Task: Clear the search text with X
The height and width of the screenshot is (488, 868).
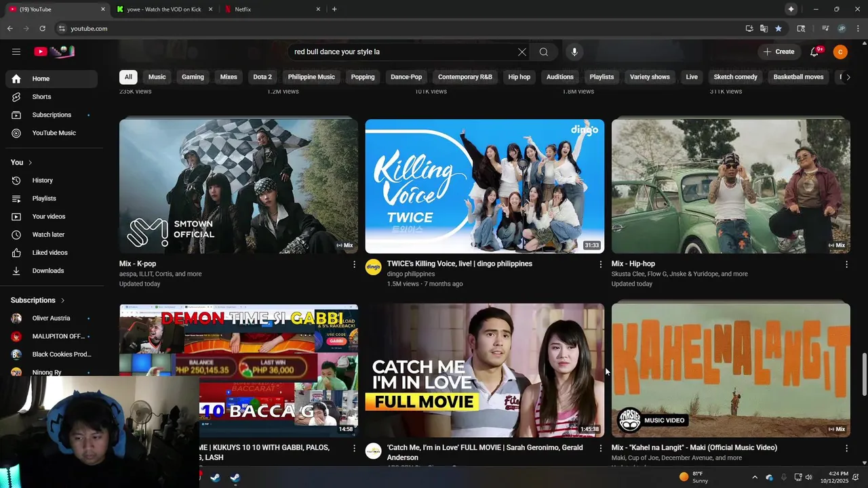Action: (x=522, y=52)
